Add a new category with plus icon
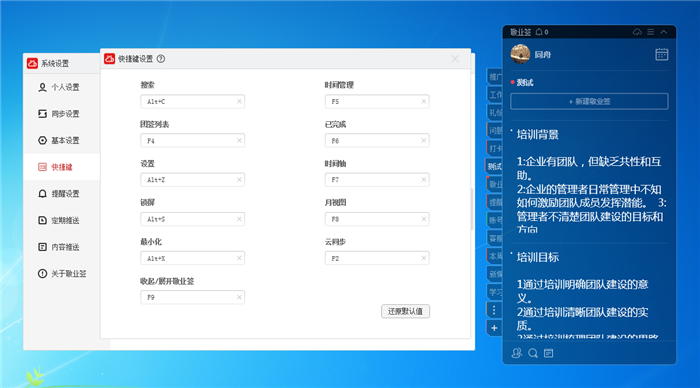The height and width of the screenshot is (388, 700). click(494, 328)
